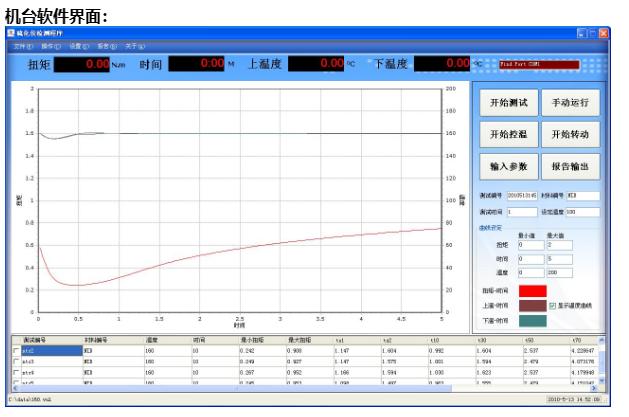Click the 扭矩 maximum value field

[560, 245]
